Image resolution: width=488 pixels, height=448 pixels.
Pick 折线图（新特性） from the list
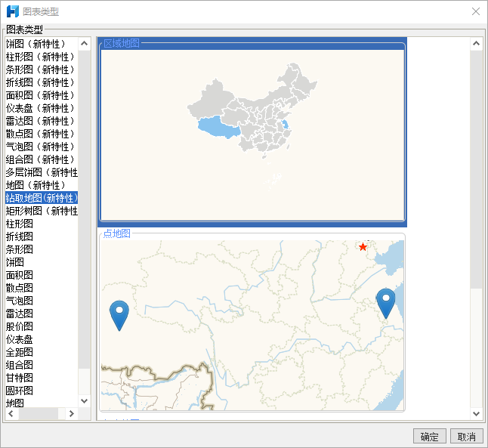coord(42,82)
